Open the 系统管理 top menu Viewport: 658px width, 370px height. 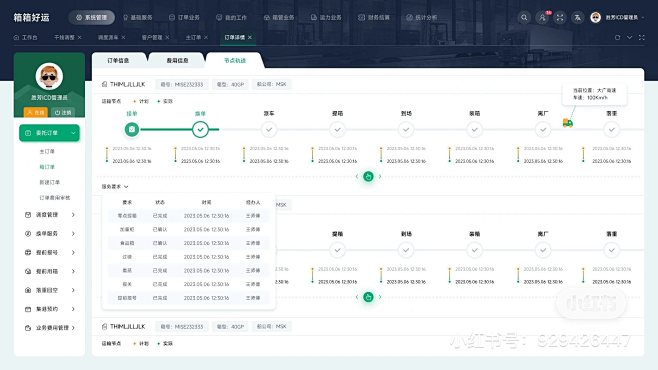(91, 18)
